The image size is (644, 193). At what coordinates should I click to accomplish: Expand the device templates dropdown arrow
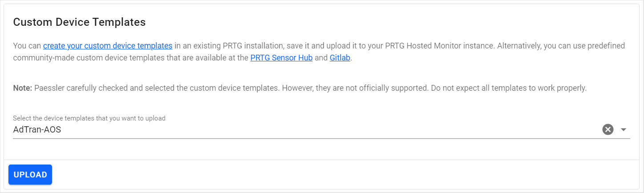(624, 129)
